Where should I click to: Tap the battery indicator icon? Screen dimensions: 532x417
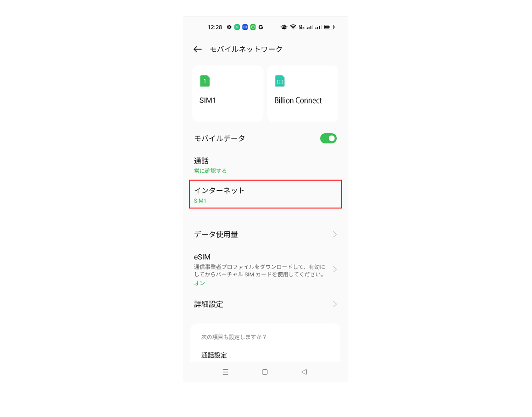pyautogui.click(x=329, y=27)
